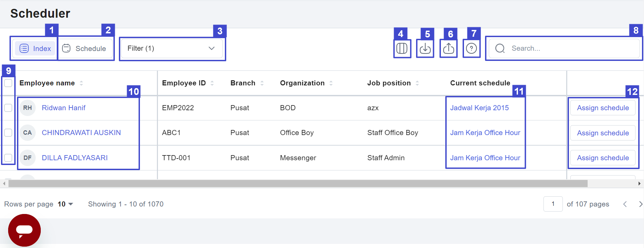Click the EMP2022 employee ID cell
This screenshot has height=248, width=644.
(x=178, y=108)
